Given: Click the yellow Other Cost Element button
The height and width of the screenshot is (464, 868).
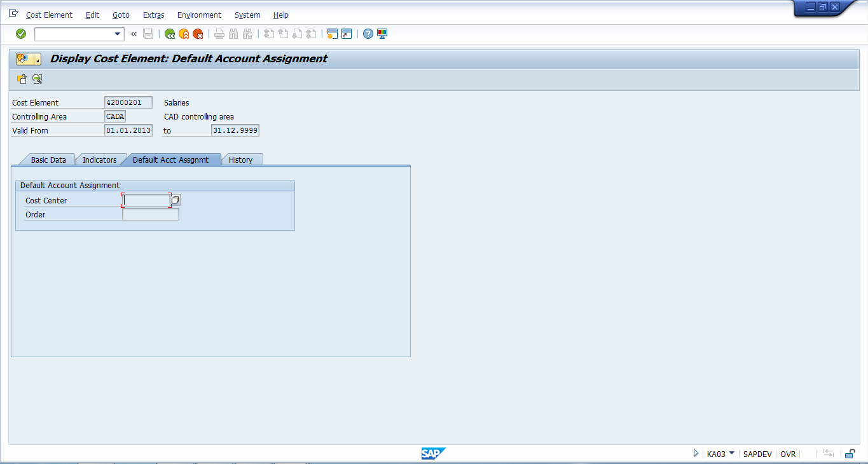Looking at the screenshot, I should (x=24, y=59).
